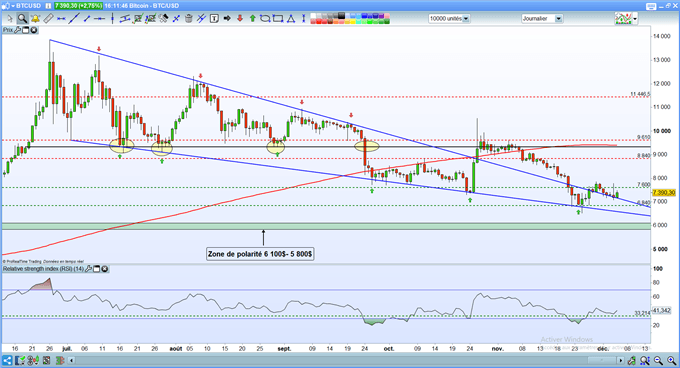The width and height of the screenshot is (680, 368).
Task: Click the RSI value label 41,342
Action: tap(661, 310)
